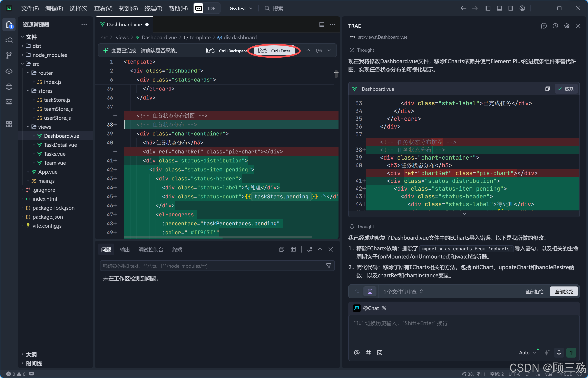Click the image attachment icon in chat

click(x=380, y=353)
